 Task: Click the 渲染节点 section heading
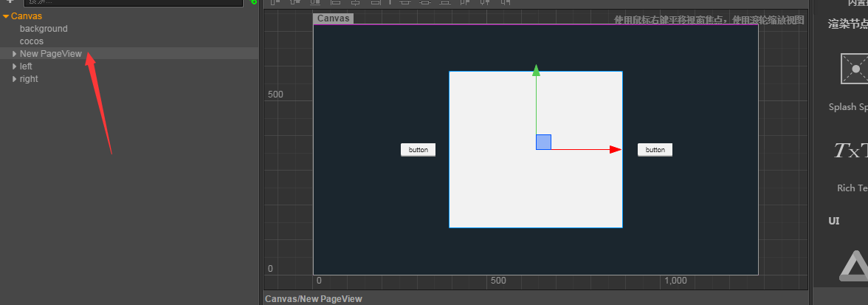848,24
